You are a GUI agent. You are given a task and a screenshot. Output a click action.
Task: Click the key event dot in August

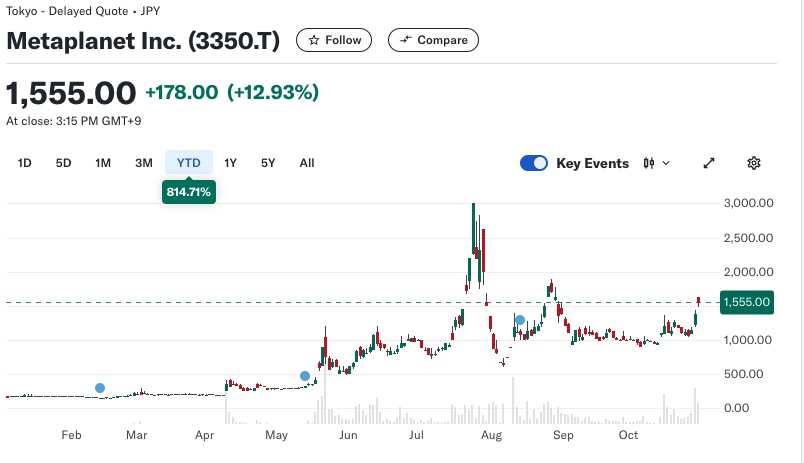520,320
